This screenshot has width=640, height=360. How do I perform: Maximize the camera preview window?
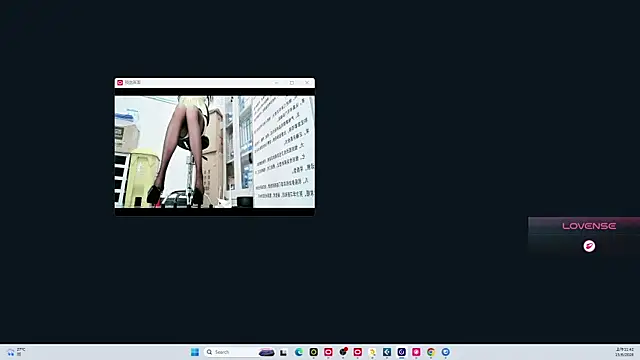click(292, 83)
